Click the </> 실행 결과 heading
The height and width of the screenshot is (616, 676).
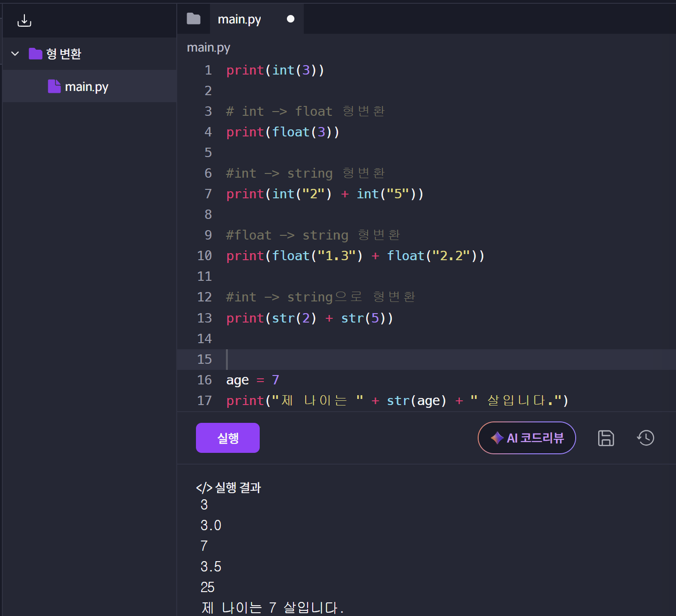click(x=228, y=488)
